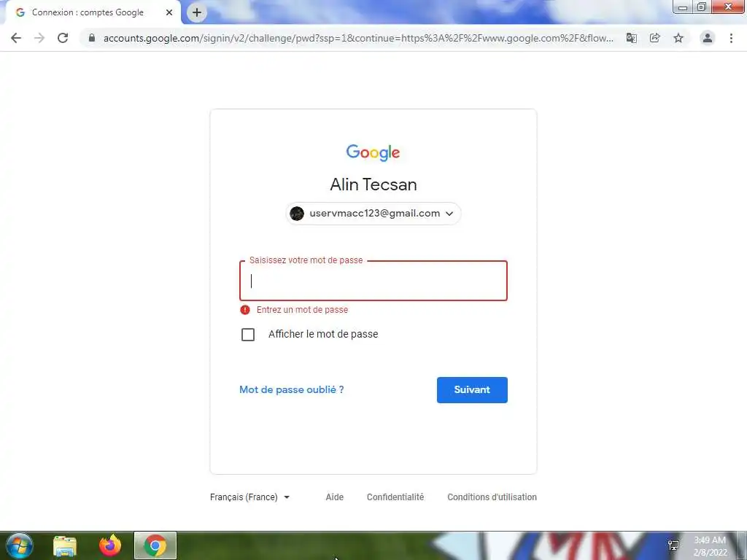The width and height of the screenshot is (747, 560).
Task: Focus the Saisissez votre mot de passe field
Action: [373, 281]
